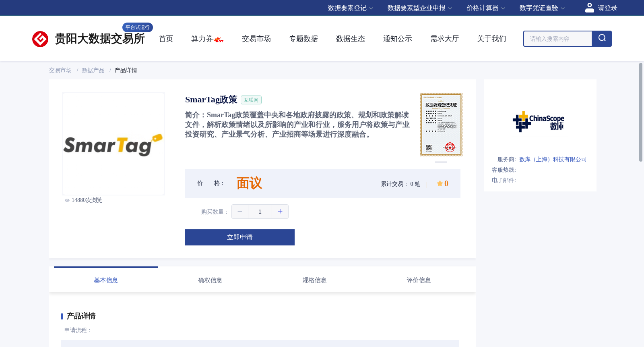Go to 交易市场 in navigation
This screenshot has width=644, height=347.
(x=256, y=39)
